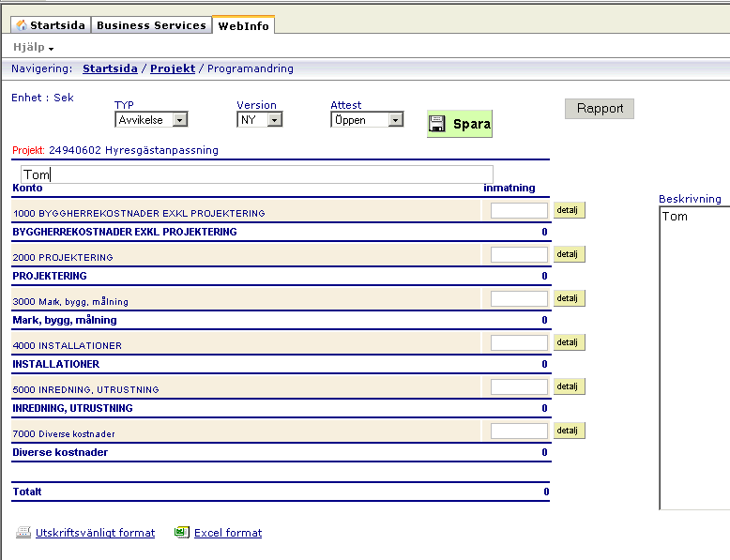Click the input field for 5000 INREDNING, UTRUSTNING
730x560 pixels.
[x=519, y=386]
